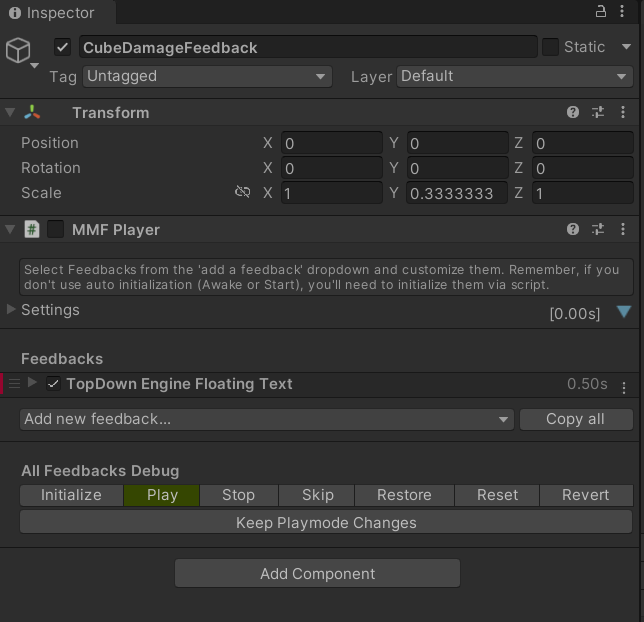Click the Rotation Y field
This screenshot has width=644, height=622.
tap(458, 168)
